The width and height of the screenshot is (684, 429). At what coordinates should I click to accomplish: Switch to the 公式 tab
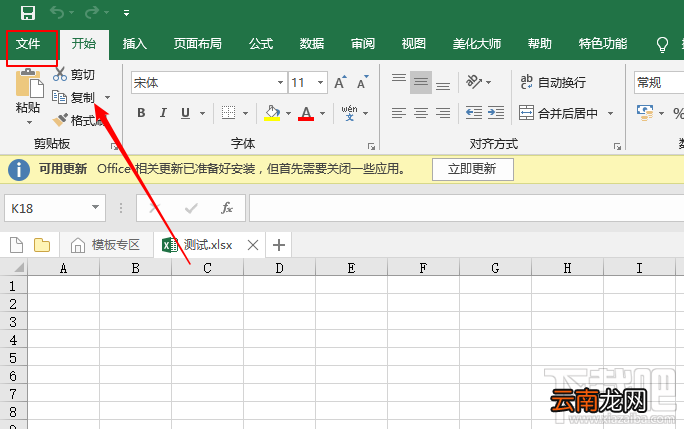pos(261,44)
